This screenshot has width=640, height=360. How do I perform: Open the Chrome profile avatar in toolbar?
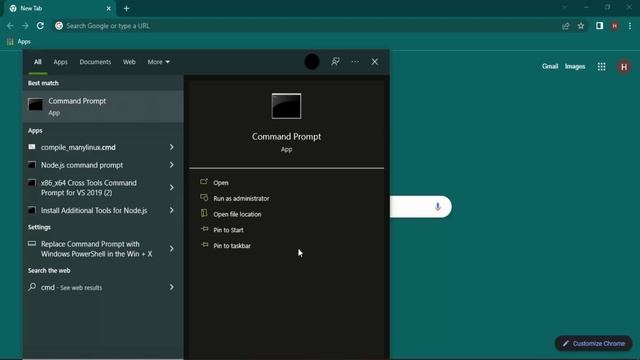click(x=615, y=26)
